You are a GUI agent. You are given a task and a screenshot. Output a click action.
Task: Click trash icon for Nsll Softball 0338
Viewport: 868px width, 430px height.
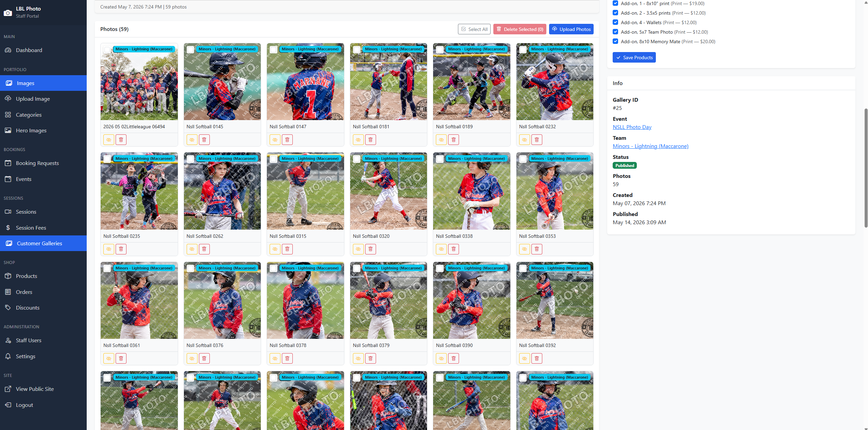[x=454, y=249]
